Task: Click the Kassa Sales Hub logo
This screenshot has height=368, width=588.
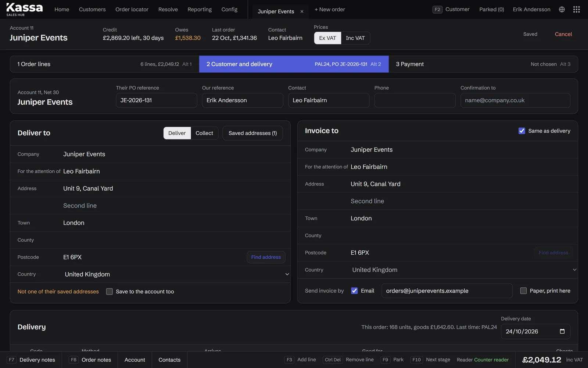Action: [x=25, y=9]
